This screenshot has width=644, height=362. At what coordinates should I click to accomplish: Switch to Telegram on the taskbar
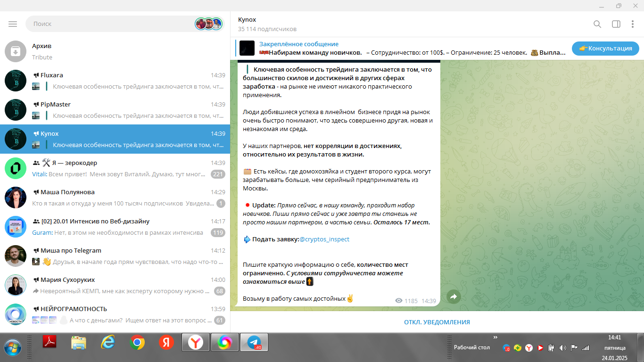pyautogui.click(x=254, y=342)
